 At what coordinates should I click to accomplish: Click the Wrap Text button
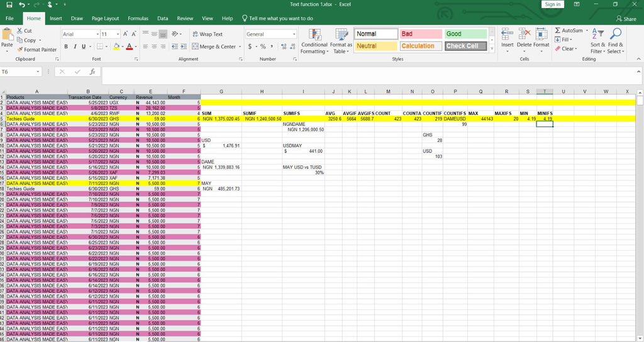point(208,34)
